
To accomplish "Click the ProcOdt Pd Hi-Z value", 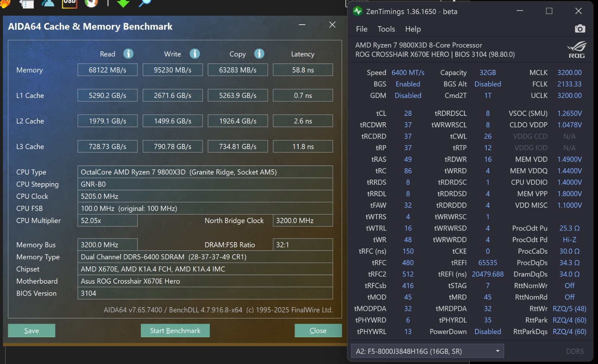I will (x=569, y=240).
